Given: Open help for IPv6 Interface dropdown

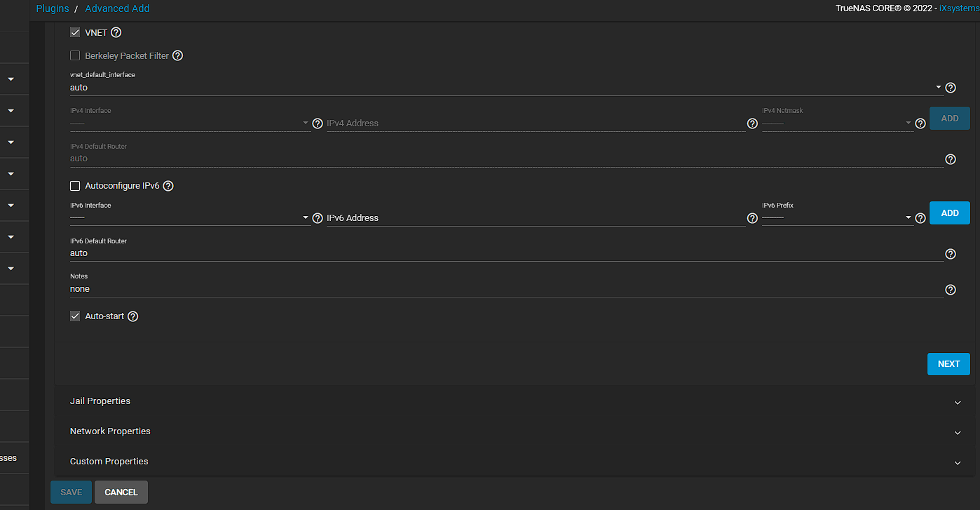Looking at the screenshot, I should pos(318,218).
